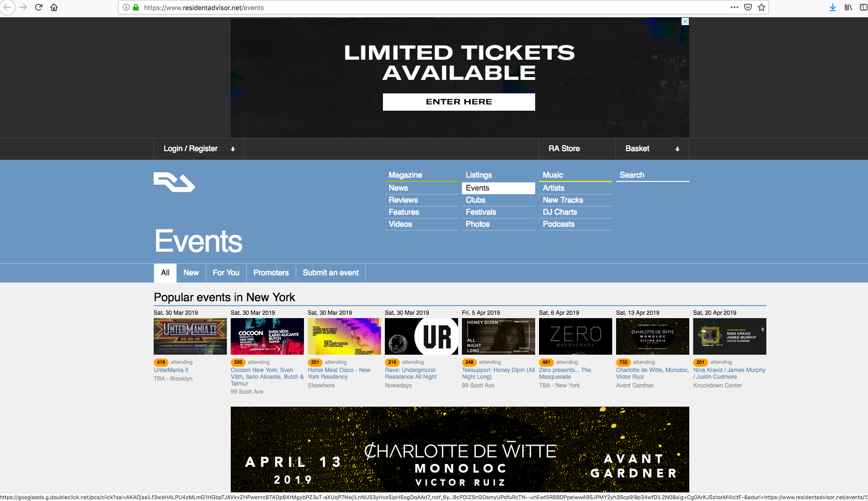Reload the page with refresh icon
Screen dimensions: 868x501
(x=39, y=7)
